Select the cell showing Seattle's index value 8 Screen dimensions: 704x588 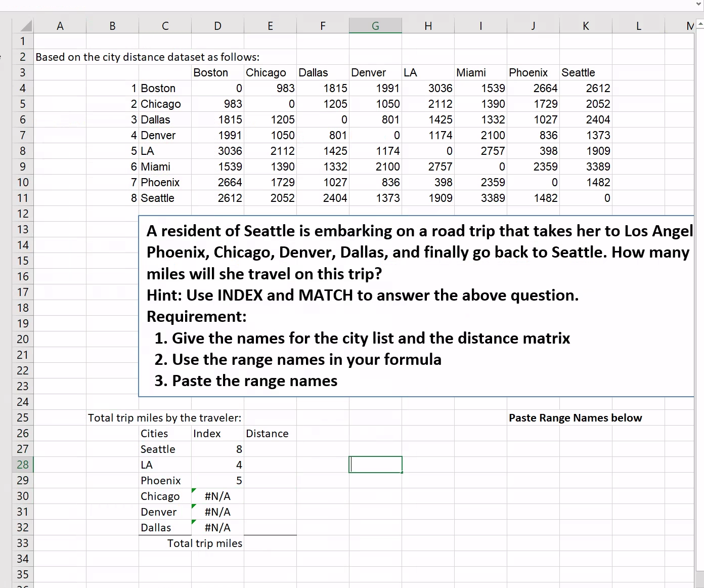click(217, 449)
